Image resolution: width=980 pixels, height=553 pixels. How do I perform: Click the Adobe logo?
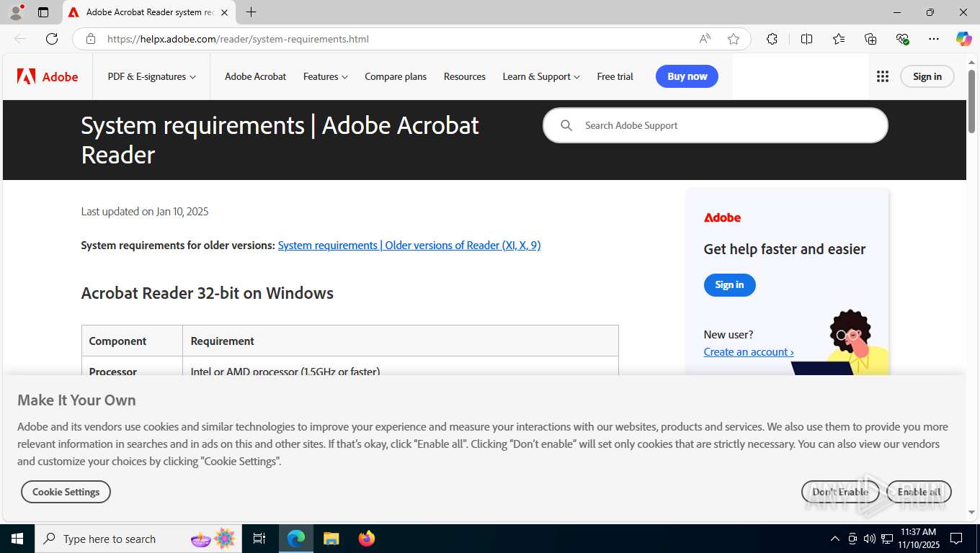coord(48,76)
